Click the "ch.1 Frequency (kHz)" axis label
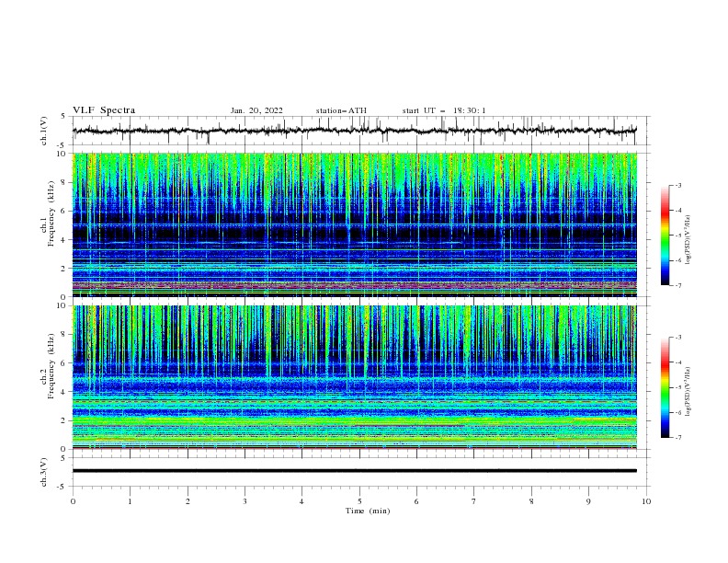Image resolution: width=728 pixels, height=563 pixels. pyautogui.click(x=48, y=212)
